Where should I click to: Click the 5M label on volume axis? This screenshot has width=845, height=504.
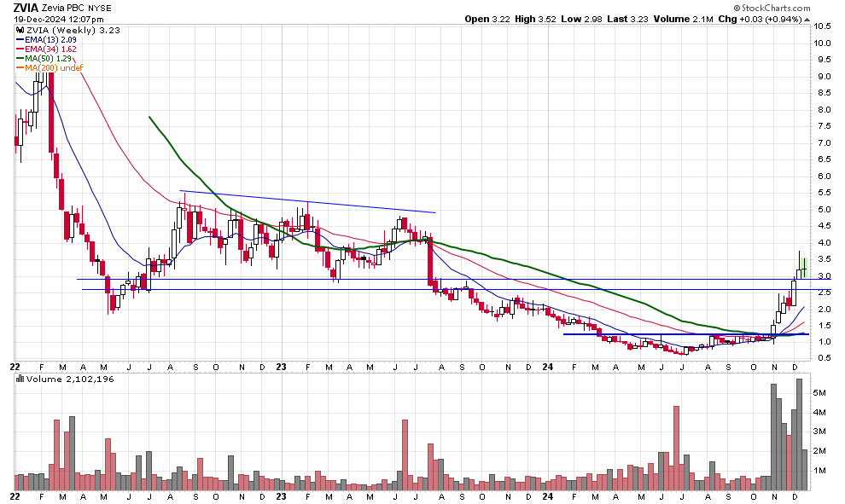(x=818, y=393)
